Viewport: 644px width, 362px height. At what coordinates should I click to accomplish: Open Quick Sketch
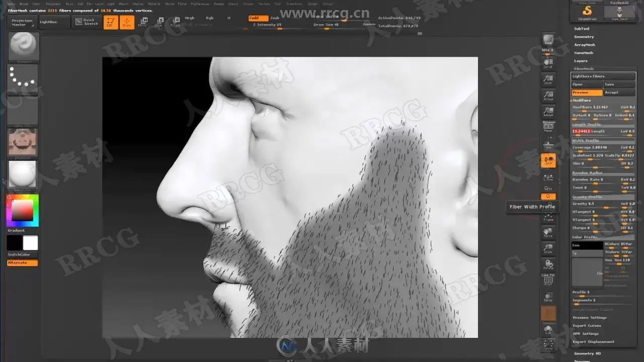86,22
